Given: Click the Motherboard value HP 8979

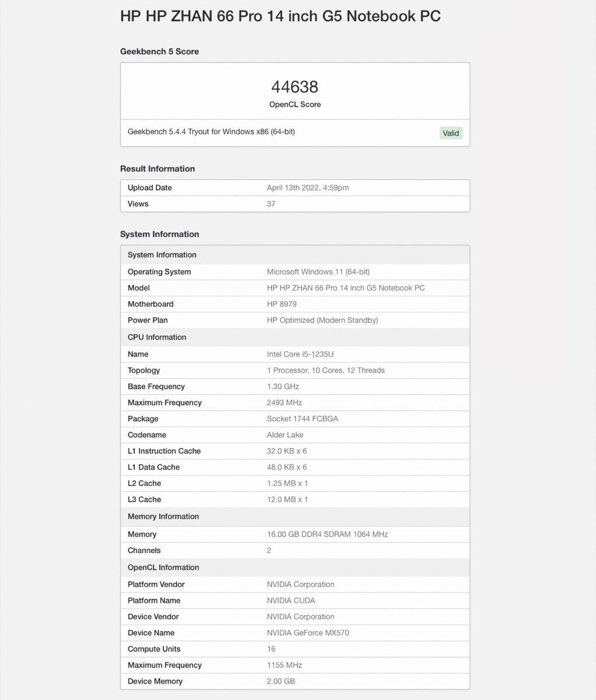Looking at the screenshot, I should [282, 304].
